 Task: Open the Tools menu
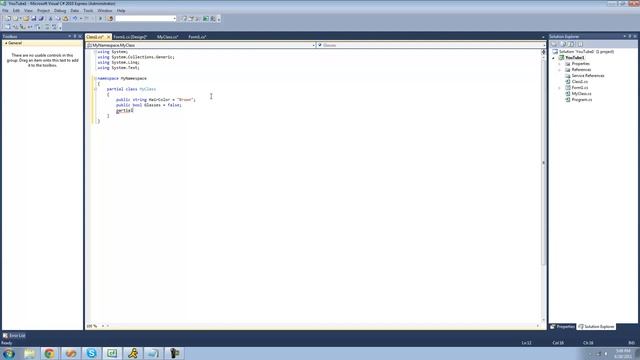[x=88, y=11]
